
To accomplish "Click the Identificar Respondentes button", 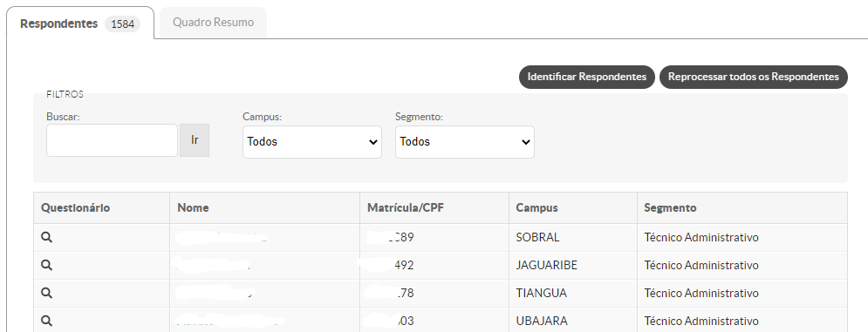I will [x=587, y=77].
